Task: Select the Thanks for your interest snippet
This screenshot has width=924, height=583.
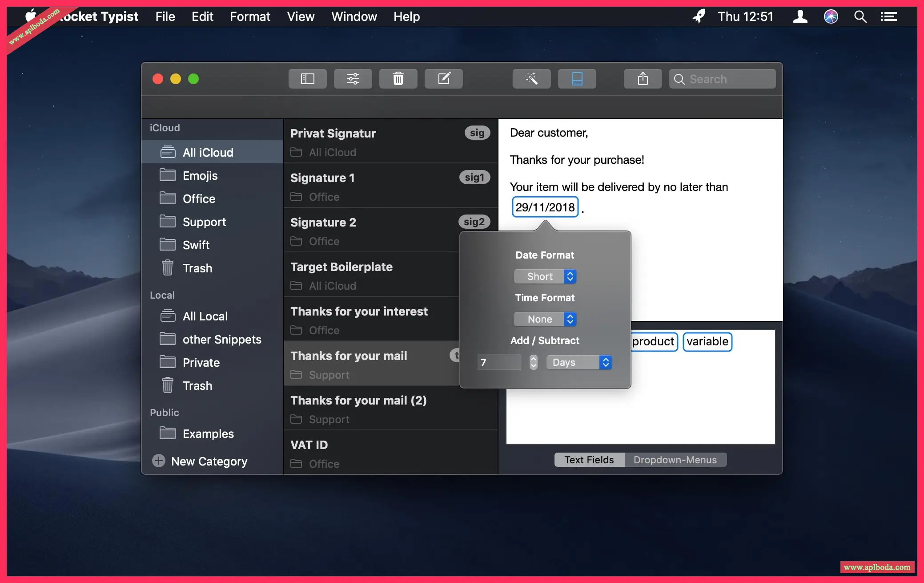Action: (371, 319)
